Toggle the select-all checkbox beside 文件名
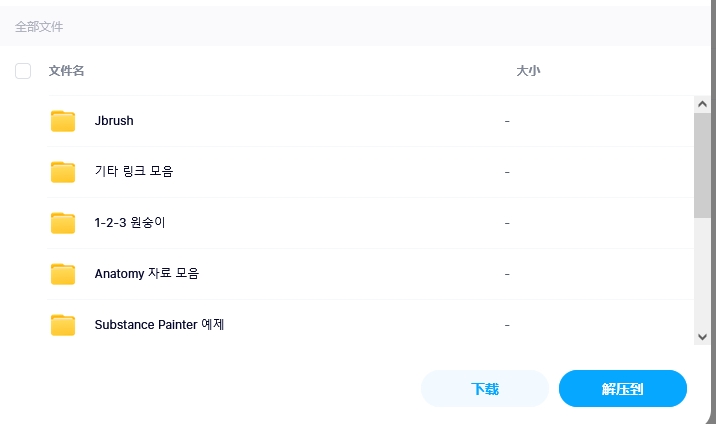This screenshot has height=424, width=716. pos(23,71)
